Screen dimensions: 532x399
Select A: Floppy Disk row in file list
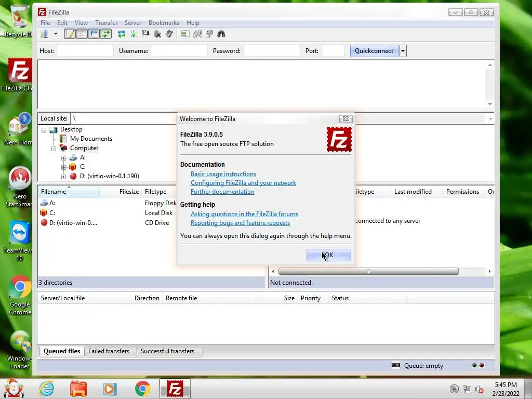point(108,203)
